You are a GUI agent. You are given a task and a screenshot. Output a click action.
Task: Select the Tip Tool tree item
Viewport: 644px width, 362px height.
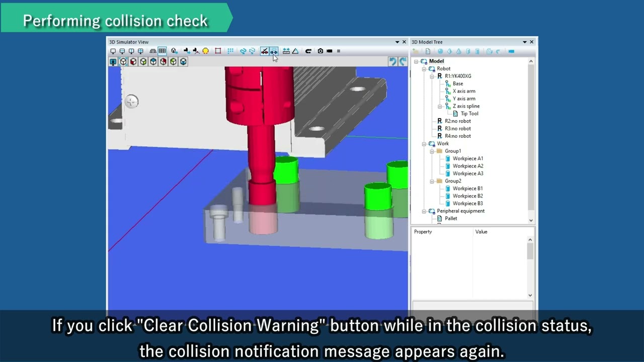point(469,114)
